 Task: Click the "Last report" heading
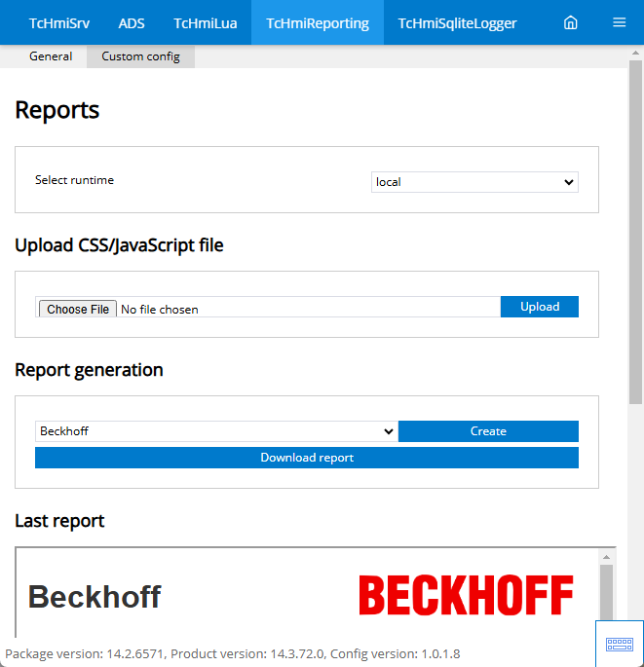59,521
